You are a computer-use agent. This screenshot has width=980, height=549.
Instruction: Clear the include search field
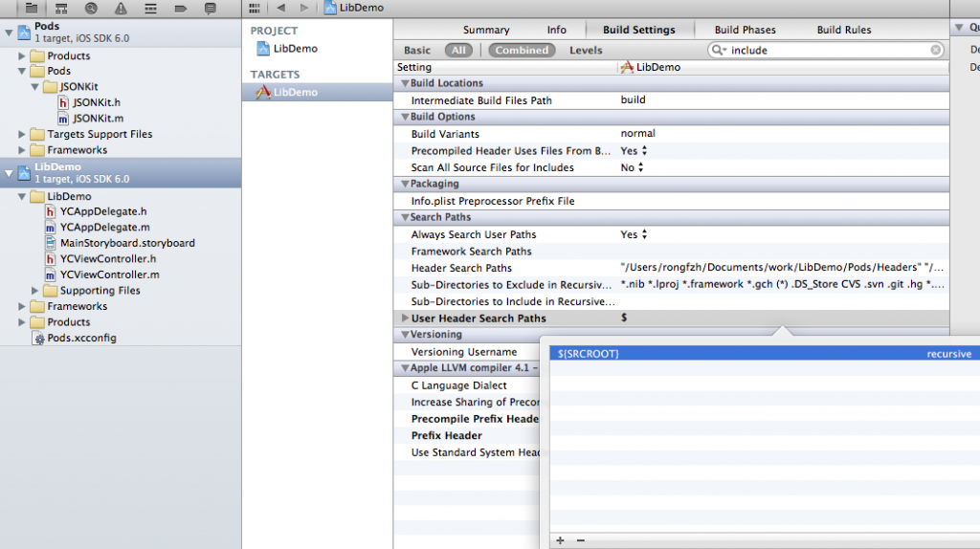pos(936,50)
